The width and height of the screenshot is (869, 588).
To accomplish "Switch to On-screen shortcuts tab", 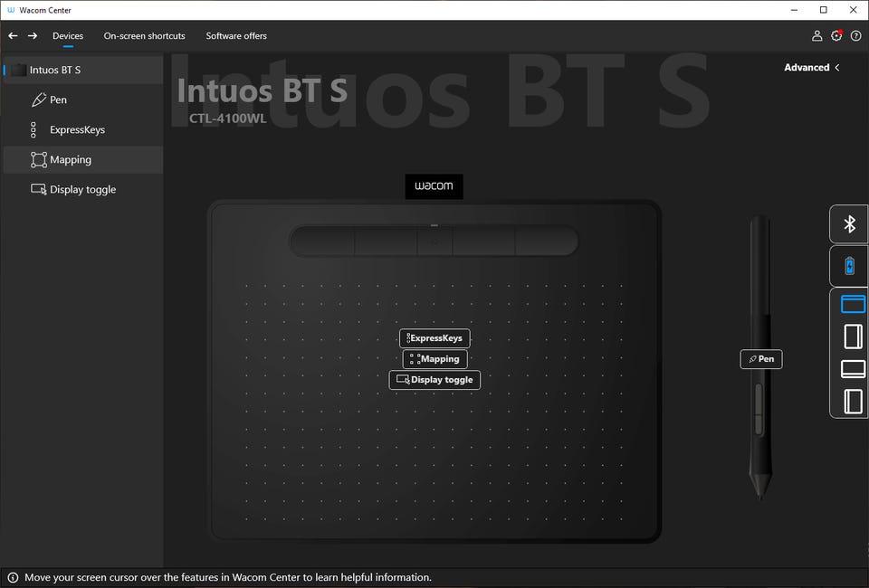I will pos(144,36).
